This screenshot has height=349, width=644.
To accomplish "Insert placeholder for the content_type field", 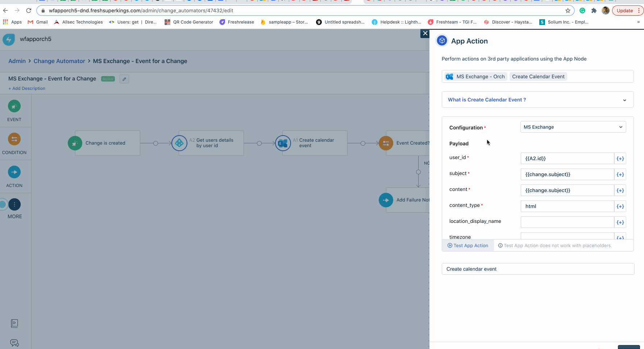I will (620, 206).
